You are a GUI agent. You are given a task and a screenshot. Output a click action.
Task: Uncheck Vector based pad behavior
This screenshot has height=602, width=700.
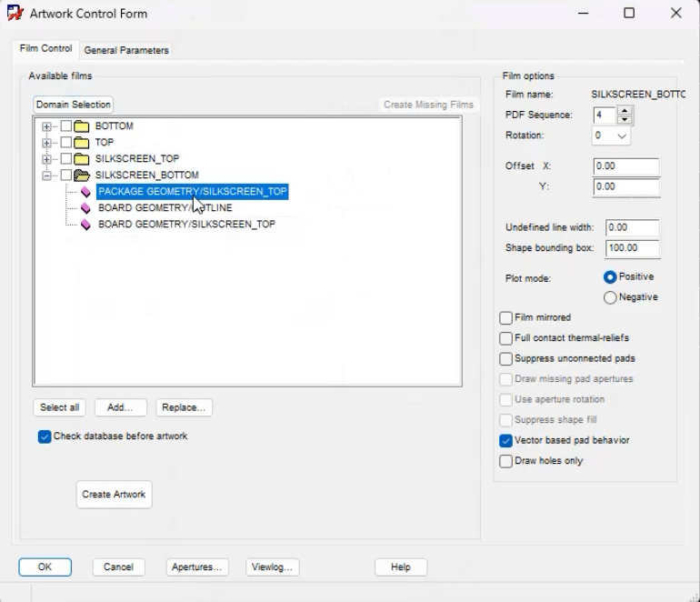(x=505, y=441)
